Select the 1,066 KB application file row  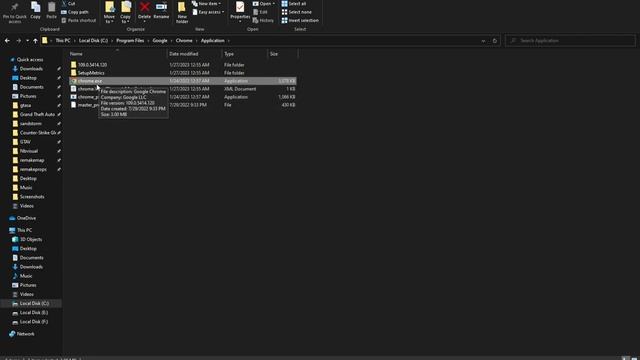pyautogui.click(x=182, y=97)
